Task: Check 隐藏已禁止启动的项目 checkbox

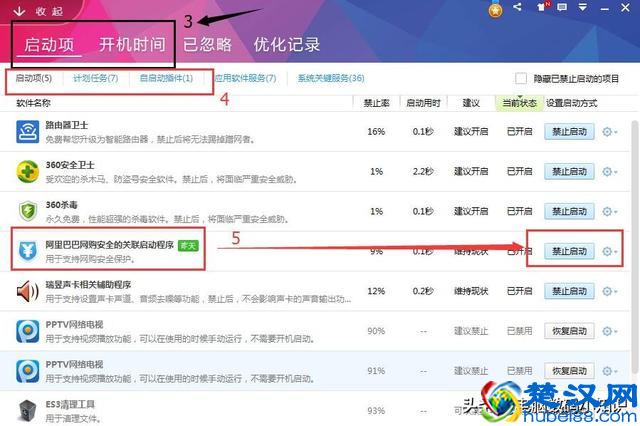Action: point(520,78)
